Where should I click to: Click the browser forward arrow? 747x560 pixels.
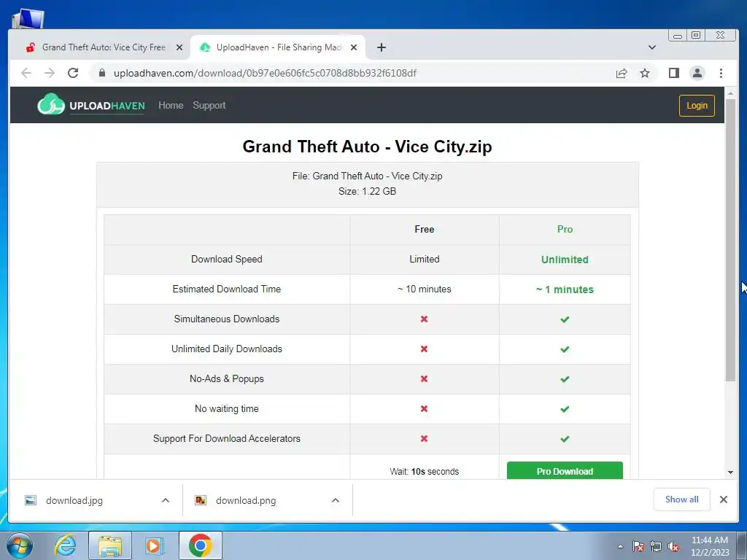[50, 73]
